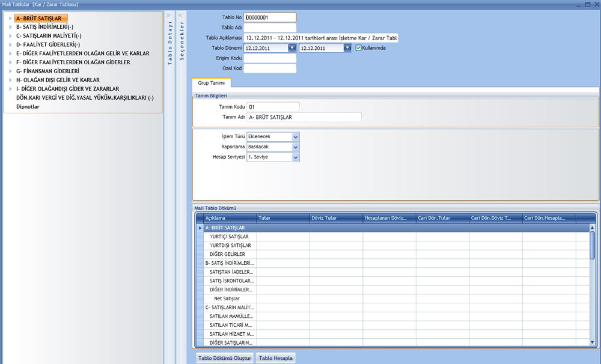The image size is (601, 364).
Task: Focus the Tablo No input field
Action: 270,17
